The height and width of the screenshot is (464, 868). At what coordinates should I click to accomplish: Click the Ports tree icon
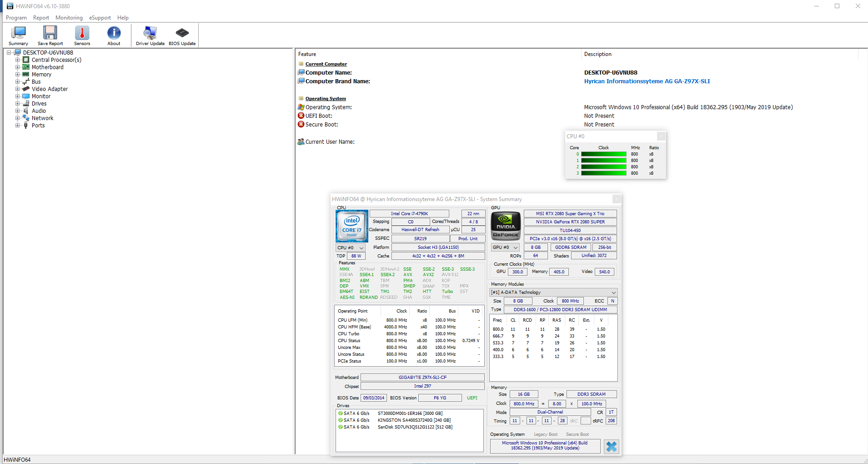click(x=26, y=125)
